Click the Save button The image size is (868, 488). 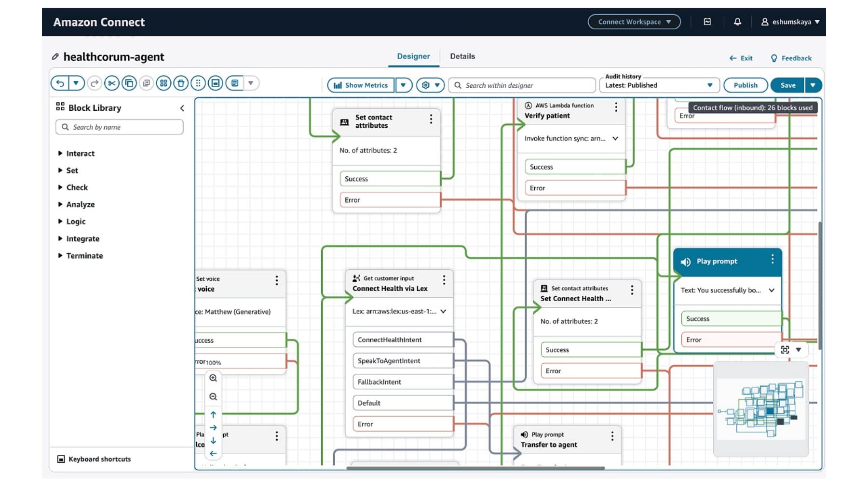pos(787,85)
